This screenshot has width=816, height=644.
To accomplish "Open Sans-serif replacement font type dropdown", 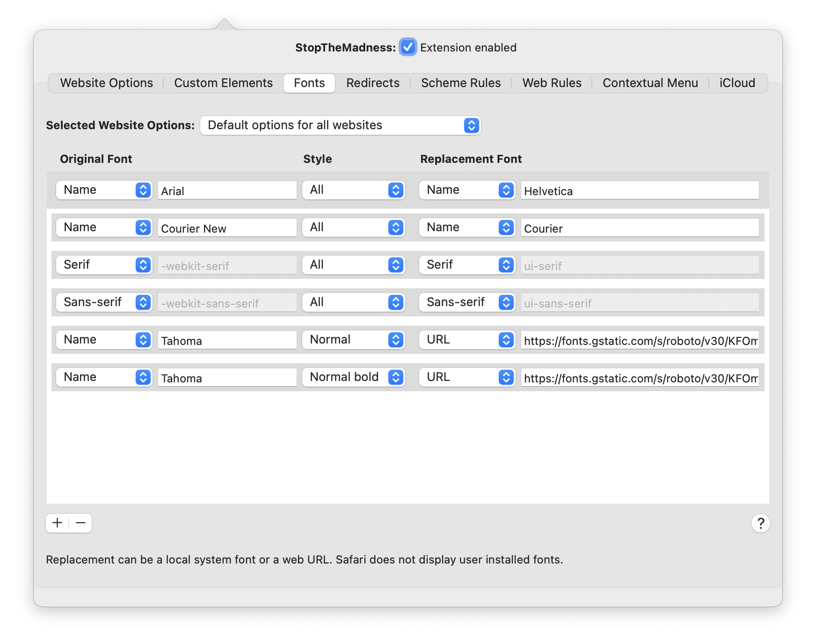I will pyautogui.click(x=467, y=302).
